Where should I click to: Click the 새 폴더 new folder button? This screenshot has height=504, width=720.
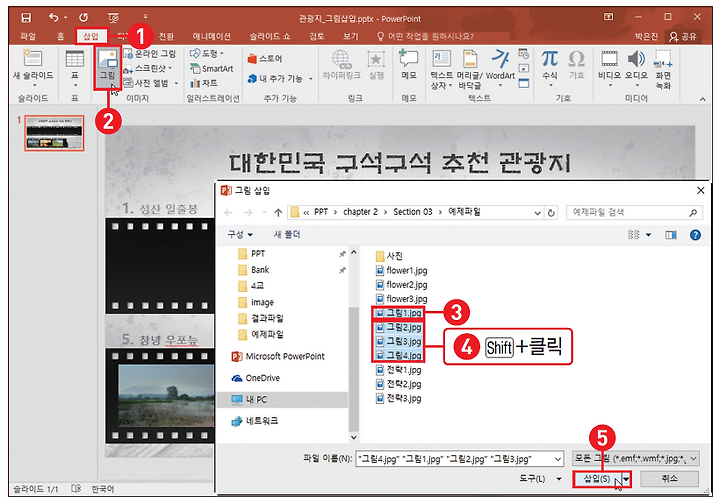tap(287, 235)
